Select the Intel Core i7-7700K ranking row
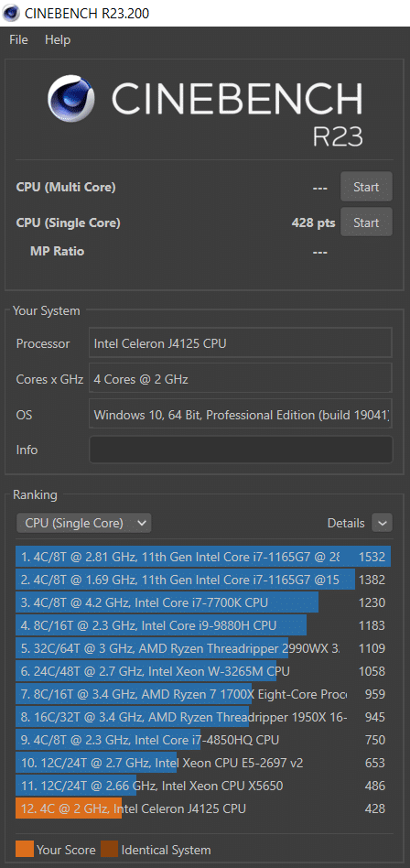This screenshot has width=410, height=868. tap(203, 602)
